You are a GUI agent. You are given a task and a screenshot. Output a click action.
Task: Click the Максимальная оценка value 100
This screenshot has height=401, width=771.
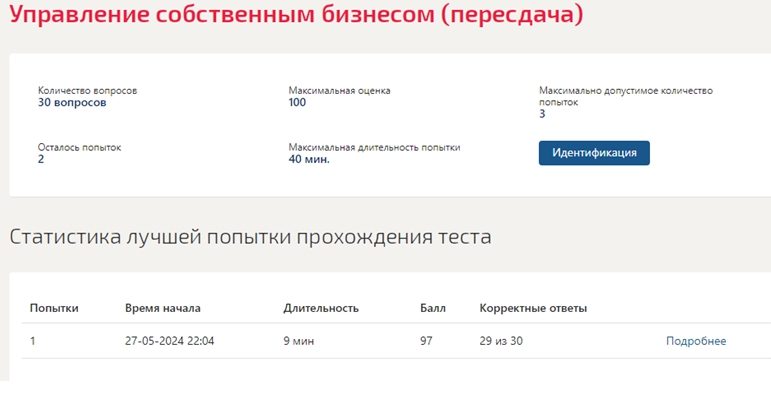[297, 102]
